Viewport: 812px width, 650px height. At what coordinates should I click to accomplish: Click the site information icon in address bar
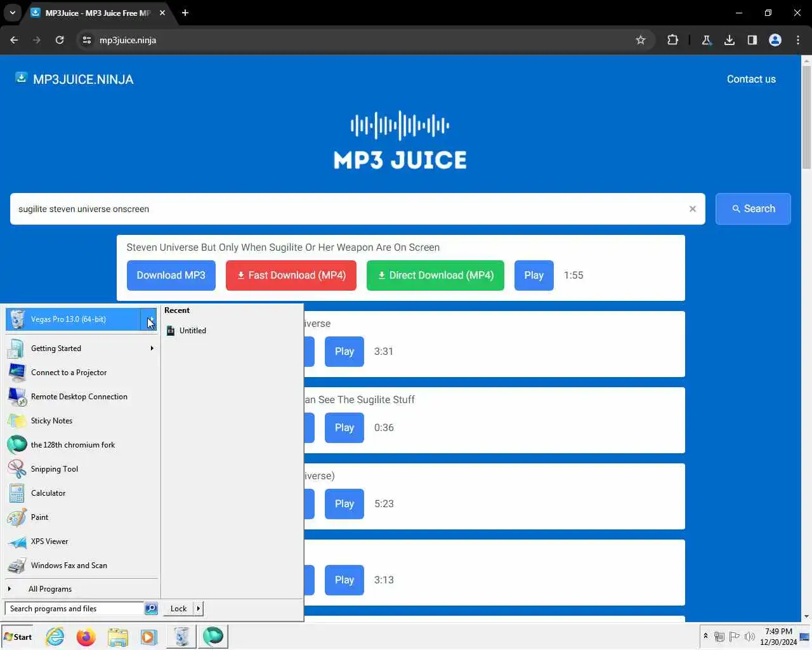(87, 40)
